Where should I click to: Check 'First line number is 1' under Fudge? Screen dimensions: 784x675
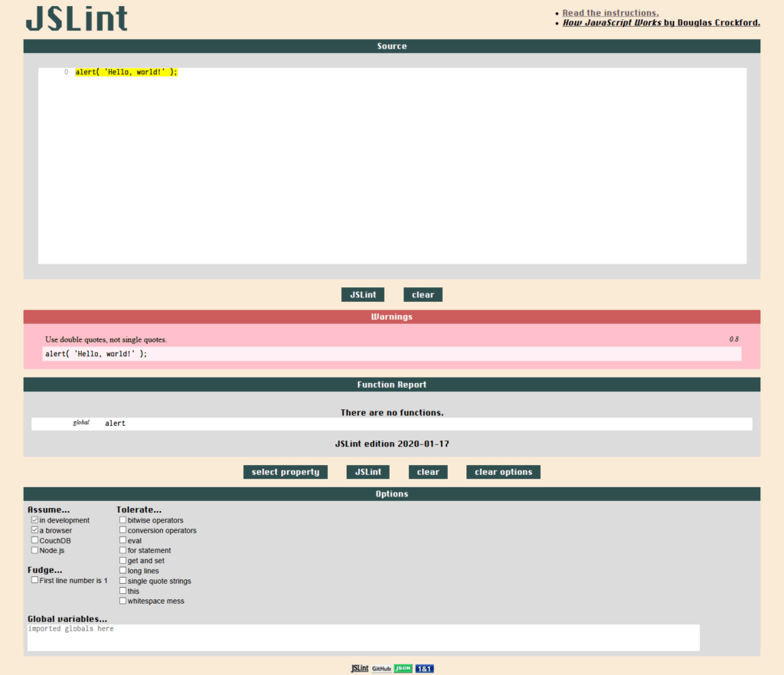34,580
